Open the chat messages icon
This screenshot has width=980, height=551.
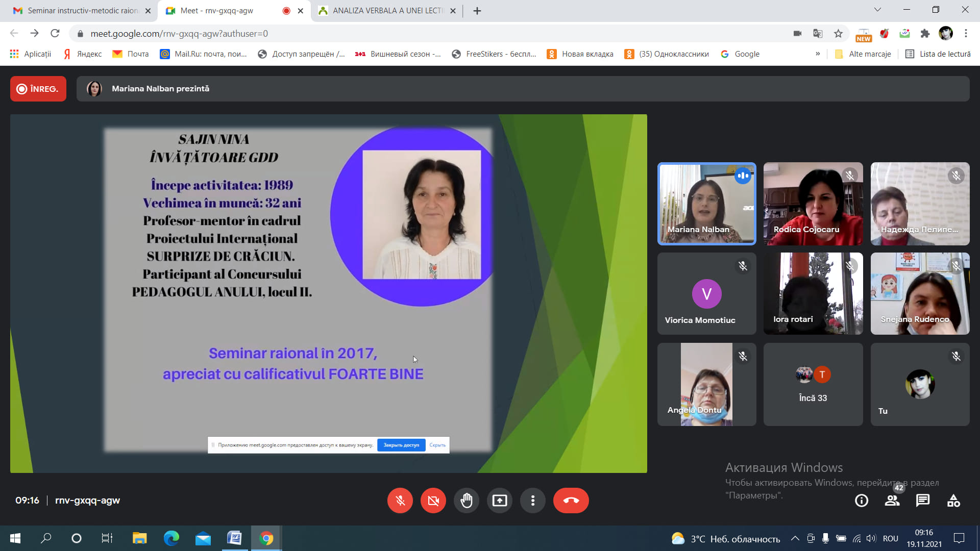pos(923,501)
